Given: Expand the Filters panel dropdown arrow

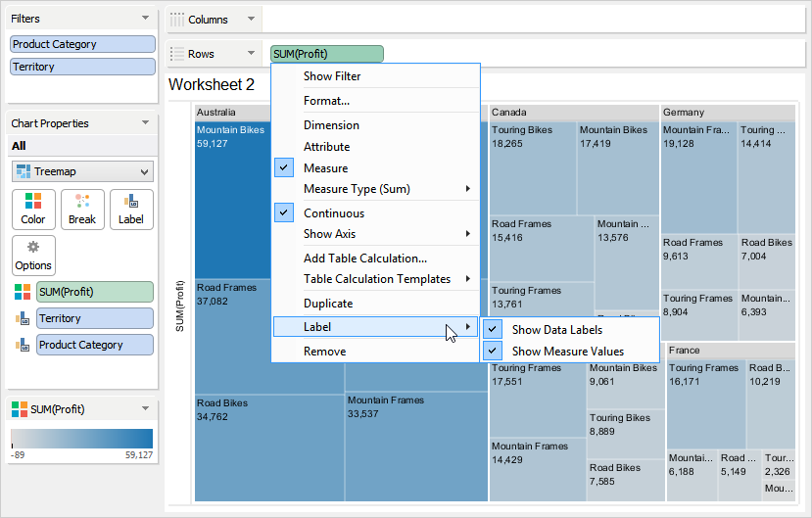Looking at the screenshot, I should (x=146, y=19).
